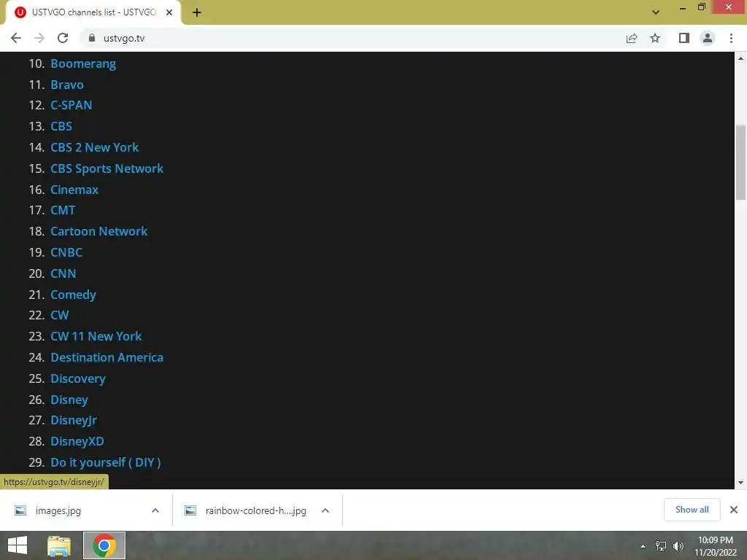This screenshot has width=747, height=560.
Task: Open the Chrome profile menu
Action: coord(708,38)
